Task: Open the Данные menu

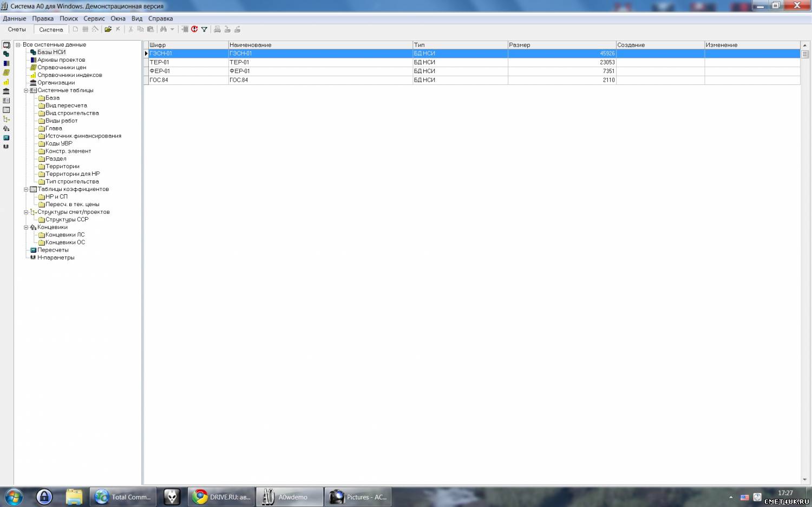Action: pyautogui.click(x=15, y=18)
